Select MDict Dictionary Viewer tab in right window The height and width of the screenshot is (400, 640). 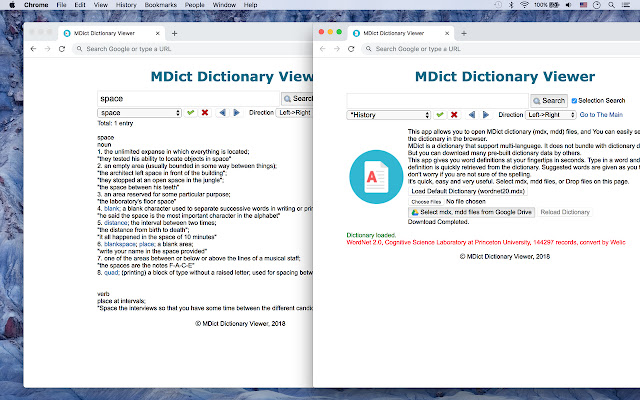pyautogui.click(x=401, y=33)
